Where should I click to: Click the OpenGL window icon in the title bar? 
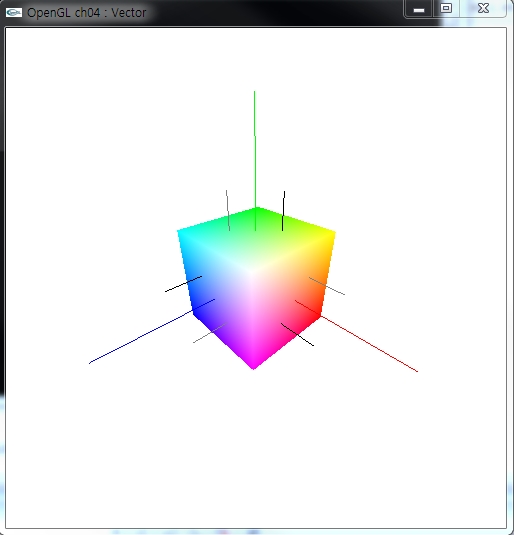[x=14, y=13]
